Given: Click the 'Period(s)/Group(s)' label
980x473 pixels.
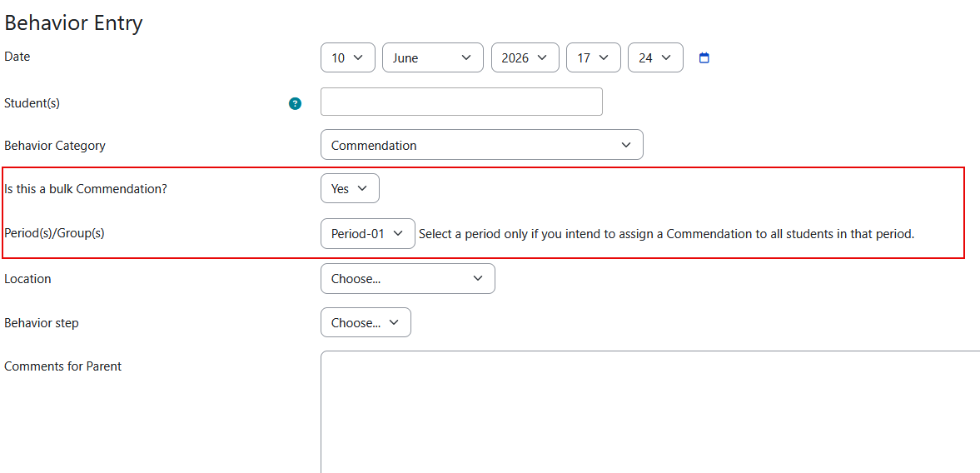Looking at the screenshot, I should 54,234.
